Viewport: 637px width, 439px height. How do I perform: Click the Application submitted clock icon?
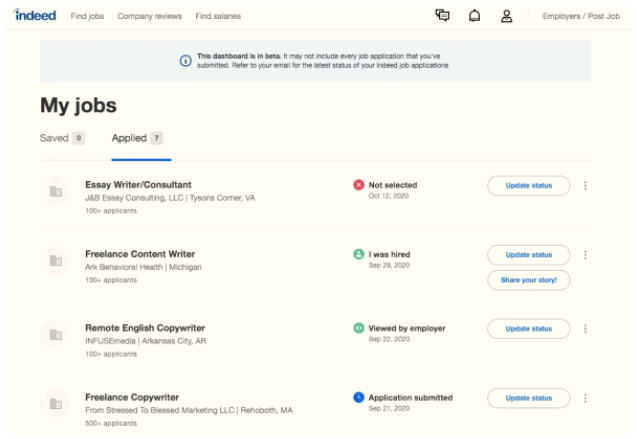point(358,397)
